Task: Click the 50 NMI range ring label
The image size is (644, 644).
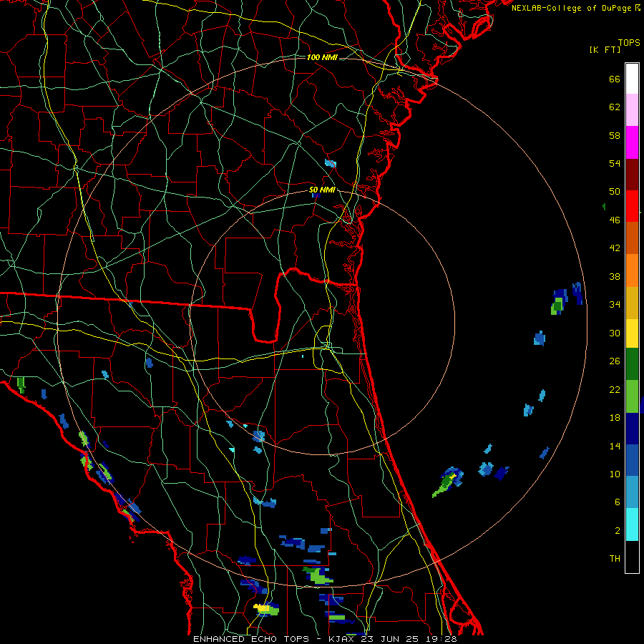Action: [x=321, y=190]
